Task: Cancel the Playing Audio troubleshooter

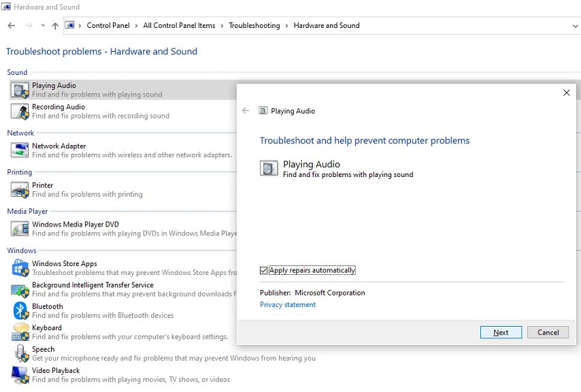Action: [x=548, y=332]
